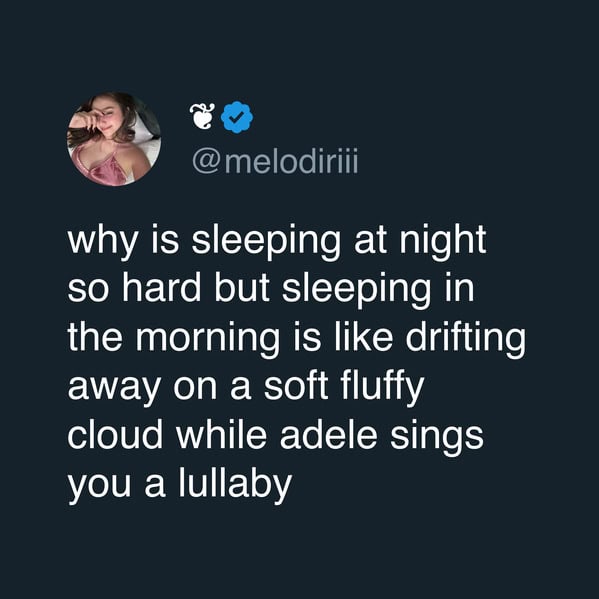Open the circular profile picture

coord(114,139)
